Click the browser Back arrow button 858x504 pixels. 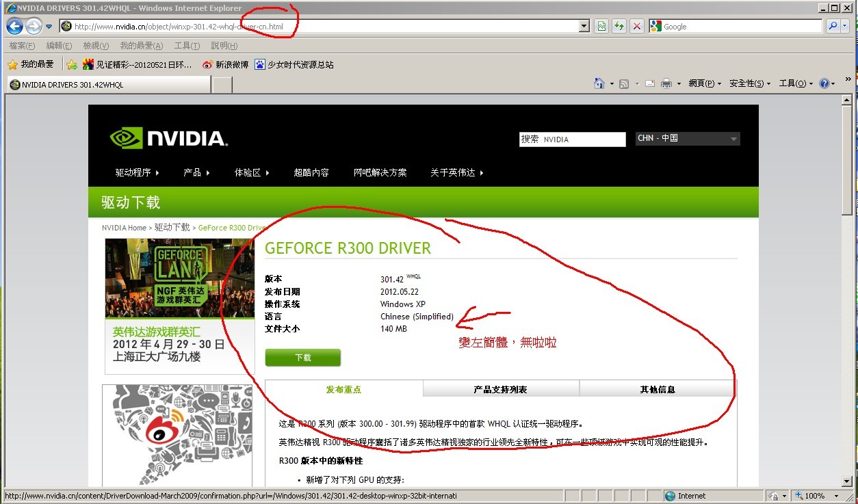tap(15, 27)
